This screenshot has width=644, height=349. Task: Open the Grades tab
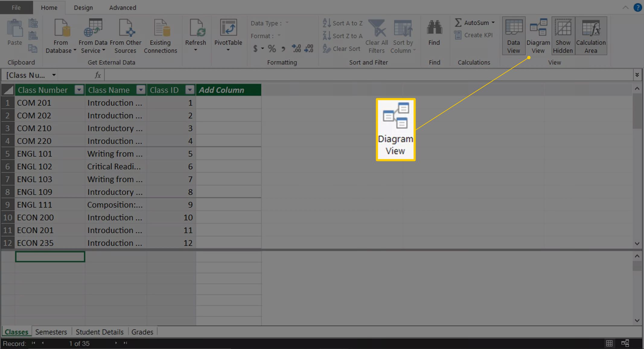[142, 332]
